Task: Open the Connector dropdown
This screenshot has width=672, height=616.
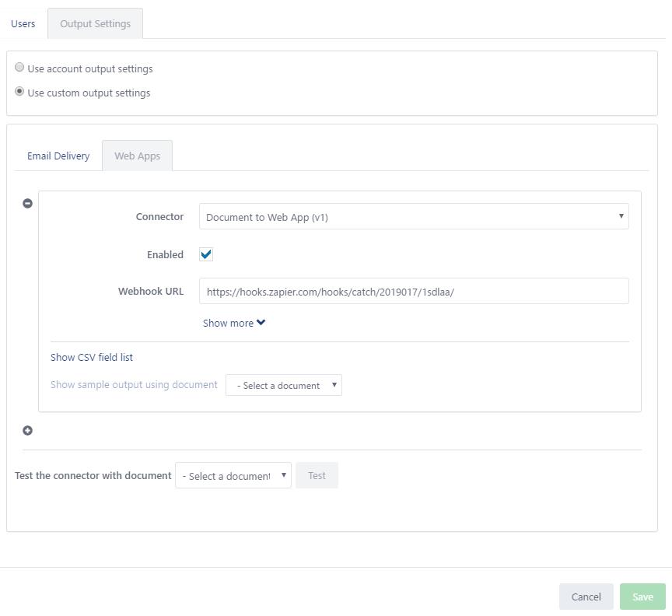Action: pos(414,216)
